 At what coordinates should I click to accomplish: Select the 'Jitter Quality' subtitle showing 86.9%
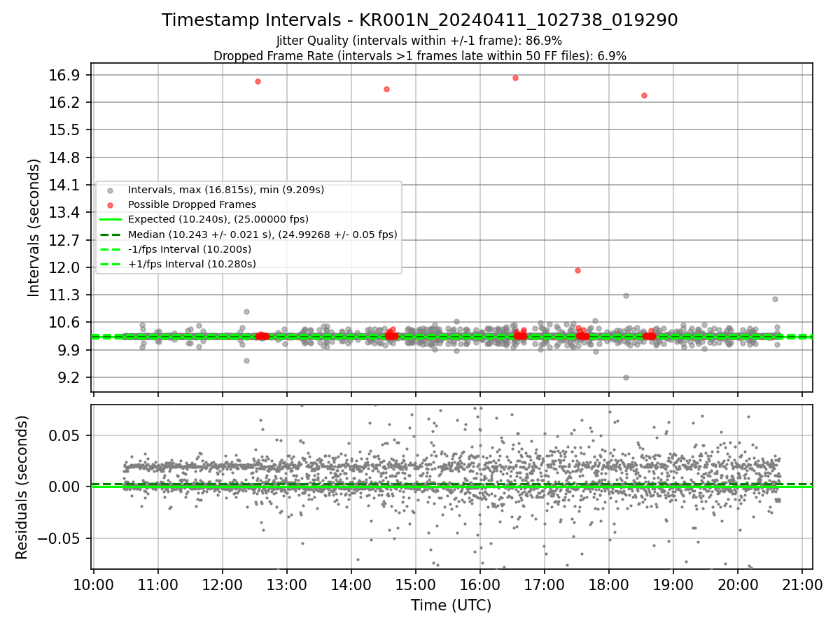click(x=419, y=41)
